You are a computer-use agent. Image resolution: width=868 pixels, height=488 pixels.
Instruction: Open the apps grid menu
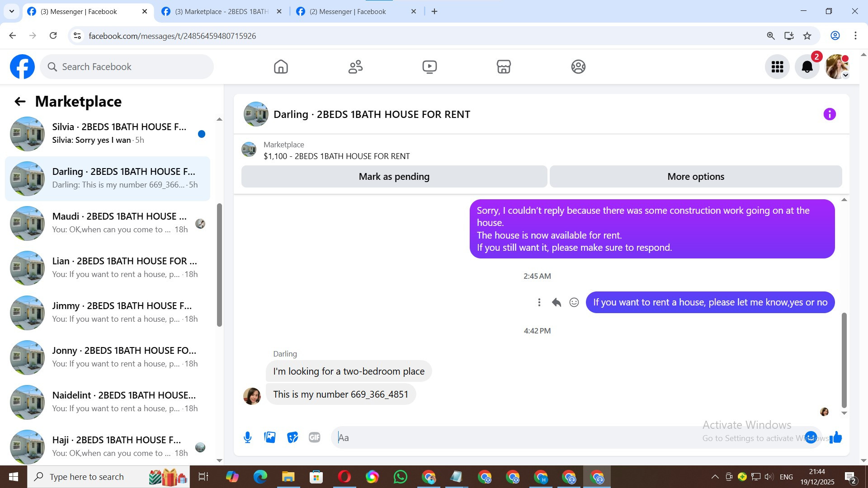click(777, 67)
